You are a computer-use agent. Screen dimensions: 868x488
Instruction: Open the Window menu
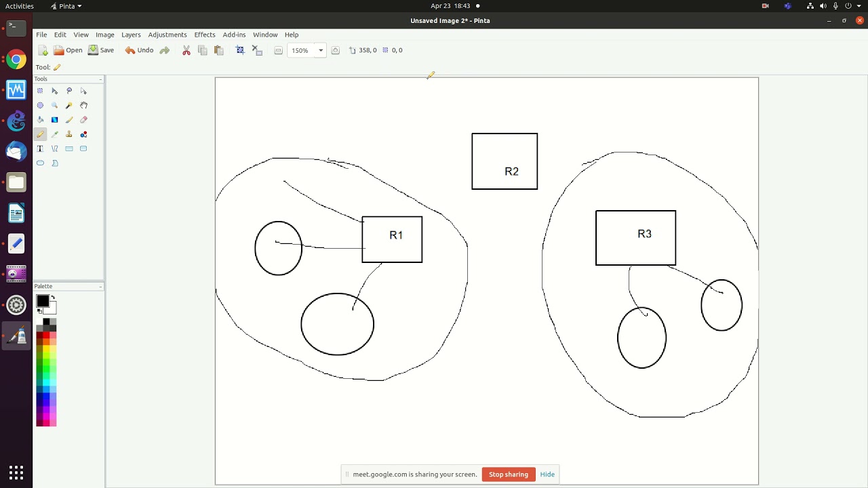click(265, 35)
